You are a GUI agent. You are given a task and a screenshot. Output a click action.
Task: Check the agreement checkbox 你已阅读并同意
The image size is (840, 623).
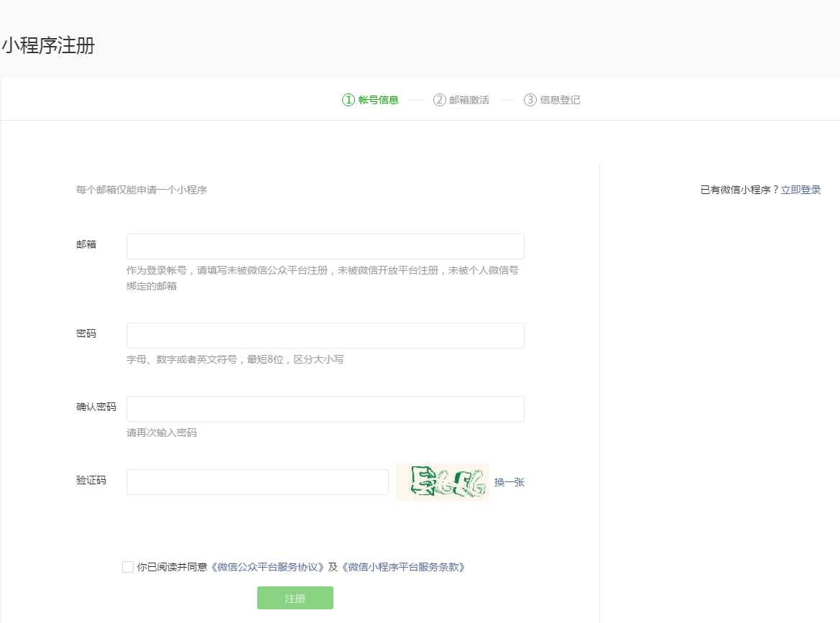point(127,567)
